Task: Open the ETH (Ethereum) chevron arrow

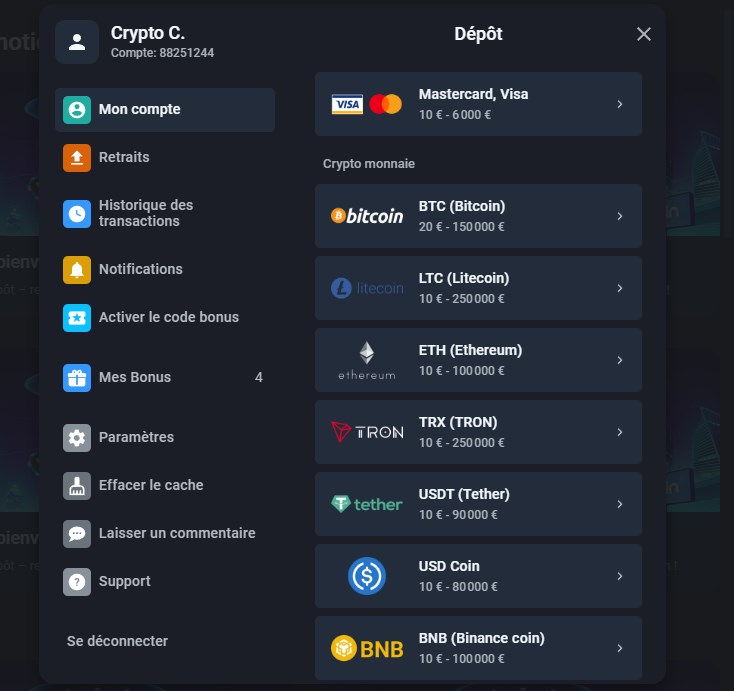Action: pos(620,360)
